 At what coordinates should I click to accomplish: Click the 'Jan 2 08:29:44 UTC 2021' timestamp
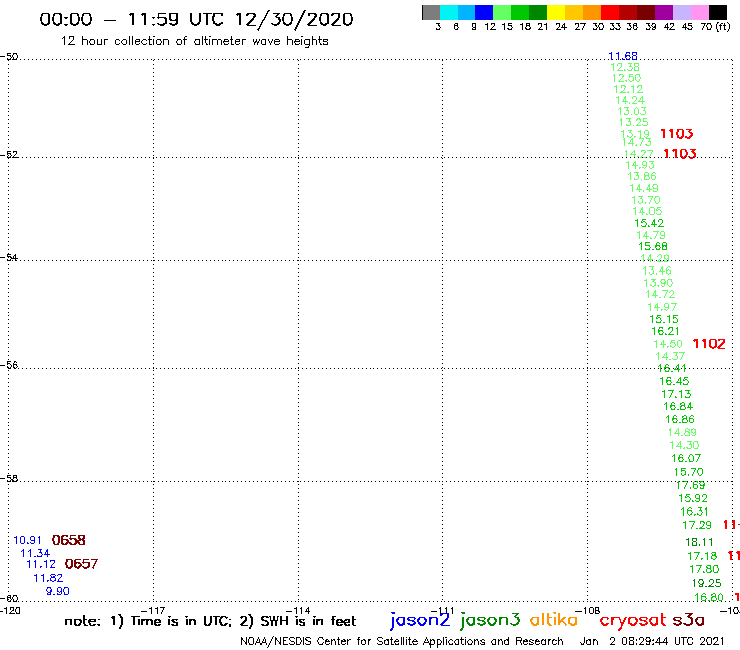(652, 642)
